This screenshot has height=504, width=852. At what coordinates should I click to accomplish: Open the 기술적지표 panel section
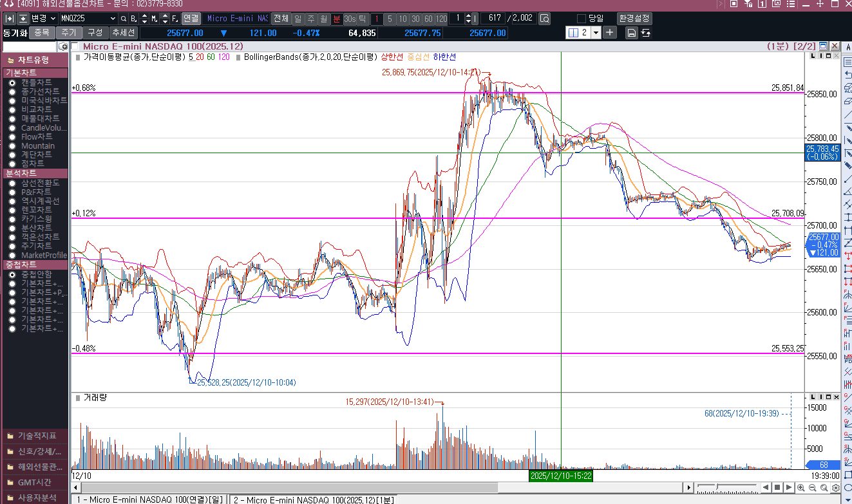pyautogui.click(x=35, y=436)
